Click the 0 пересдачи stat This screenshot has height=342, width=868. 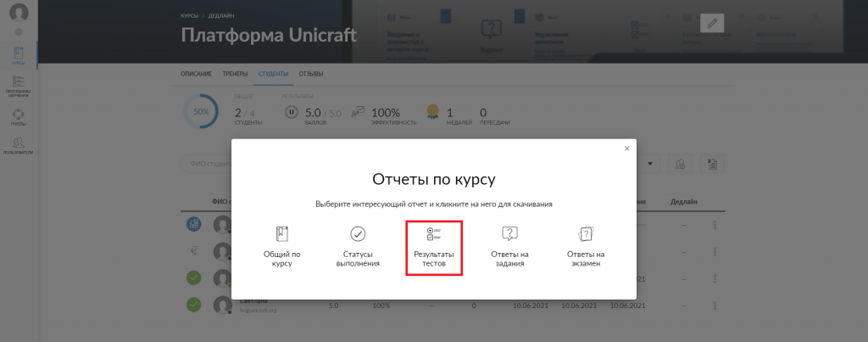coord(494,115)
